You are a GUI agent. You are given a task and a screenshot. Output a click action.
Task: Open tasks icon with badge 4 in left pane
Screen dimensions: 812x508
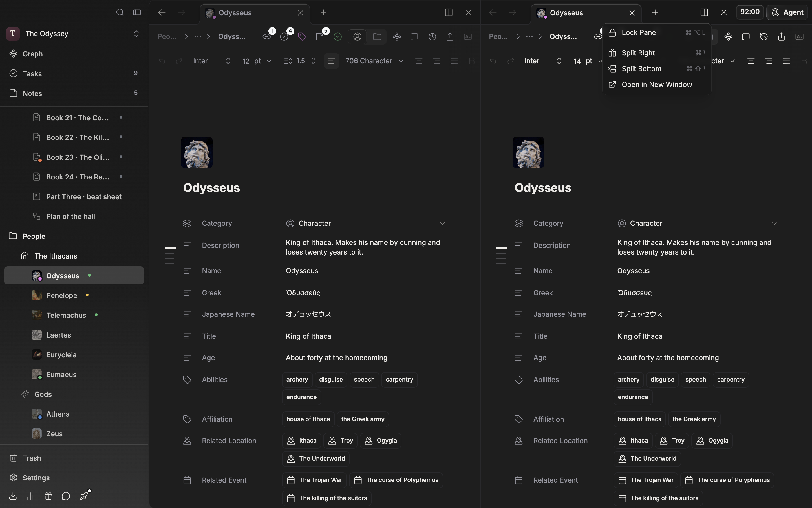pos(284,37)
